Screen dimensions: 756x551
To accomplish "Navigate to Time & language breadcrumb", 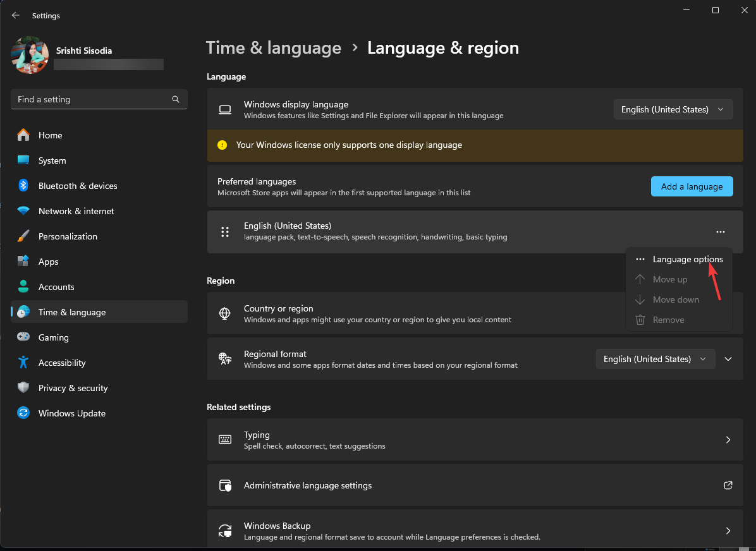I will [273, 48].
